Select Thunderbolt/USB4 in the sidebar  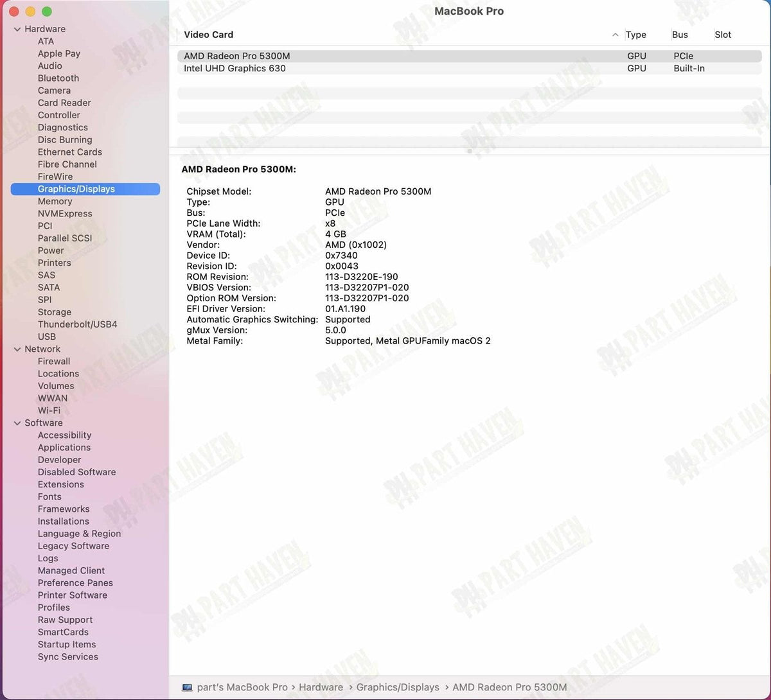pos(78,324)
